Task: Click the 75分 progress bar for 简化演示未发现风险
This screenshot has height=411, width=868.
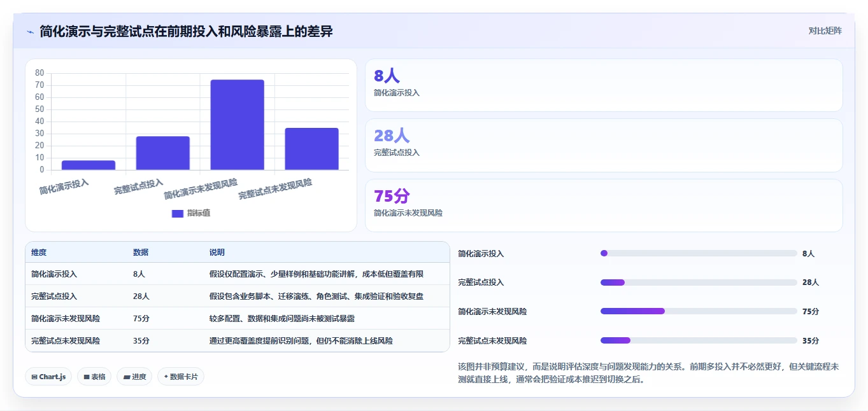Action: 699,311
